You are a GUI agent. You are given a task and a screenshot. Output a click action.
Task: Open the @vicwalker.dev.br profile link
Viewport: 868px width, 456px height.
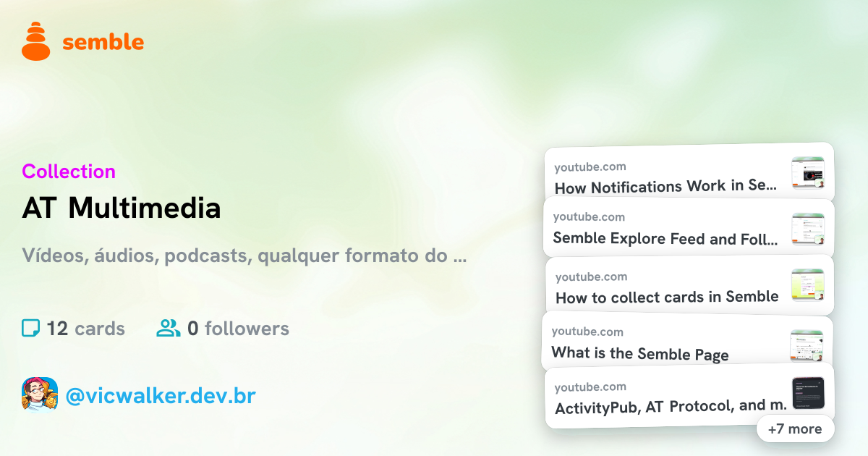click(x=160, y=396)
